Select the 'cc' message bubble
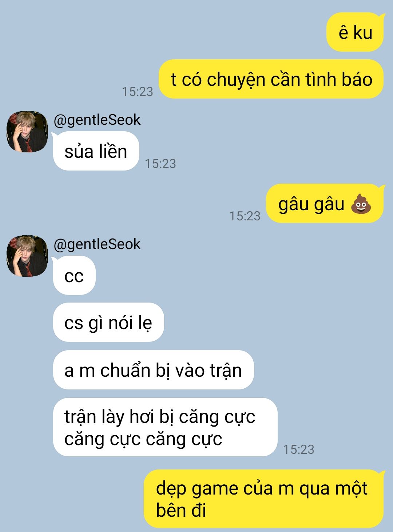Screen dimensions: 393x532 tap(74, 276)
